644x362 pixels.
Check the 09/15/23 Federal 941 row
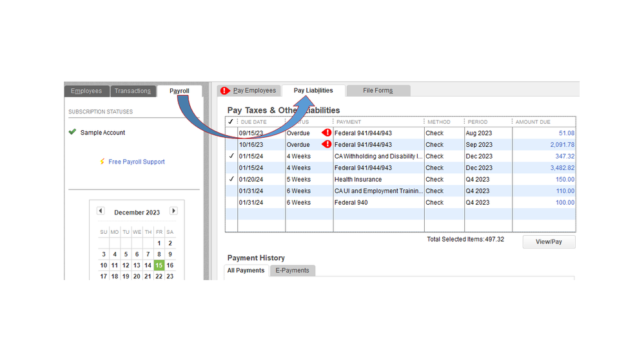231,133
